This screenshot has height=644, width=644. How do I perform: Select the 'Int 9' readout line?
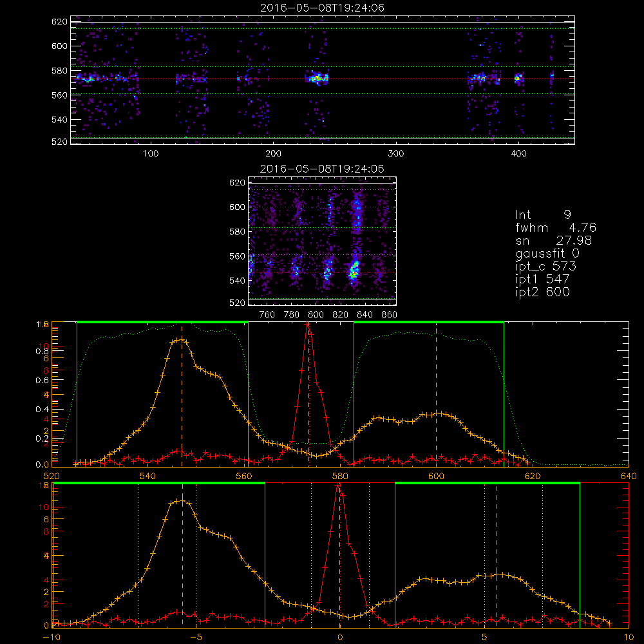tap(543, 214)
